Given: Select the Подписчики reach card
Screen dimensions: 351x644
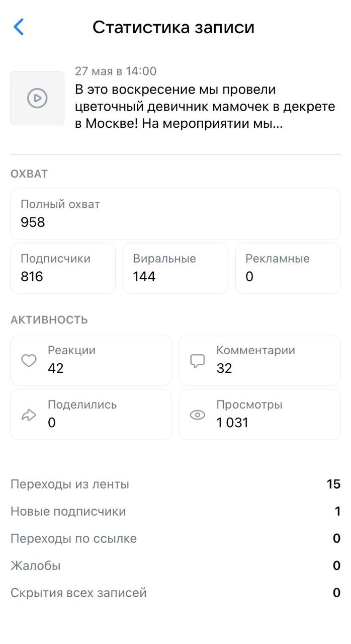Looking at the screenshot, I should 63,268.
